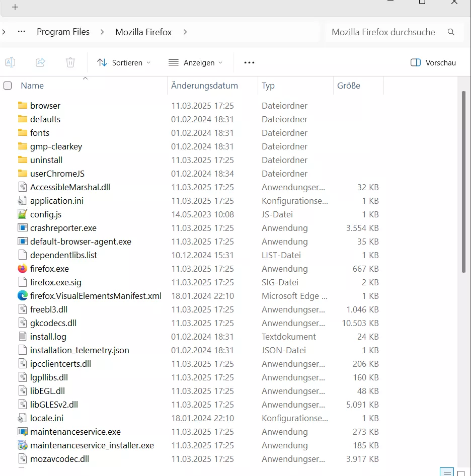Open a new tab with plus button
The height and width of the screenshot is (476, 471).
coord(15,7)
